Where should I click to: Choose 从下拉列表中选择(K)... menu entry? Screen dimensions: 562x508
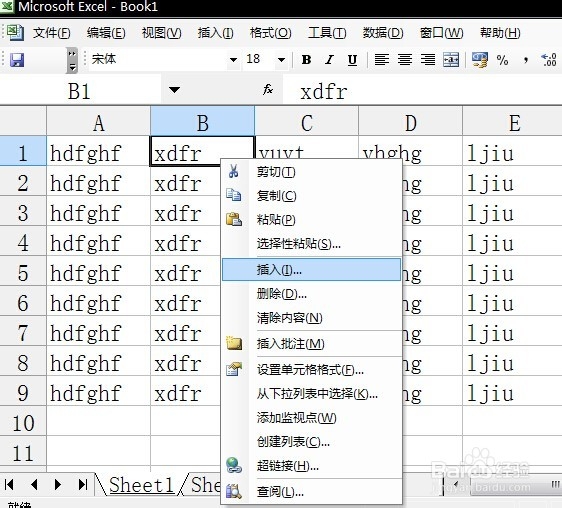[311, 394]
